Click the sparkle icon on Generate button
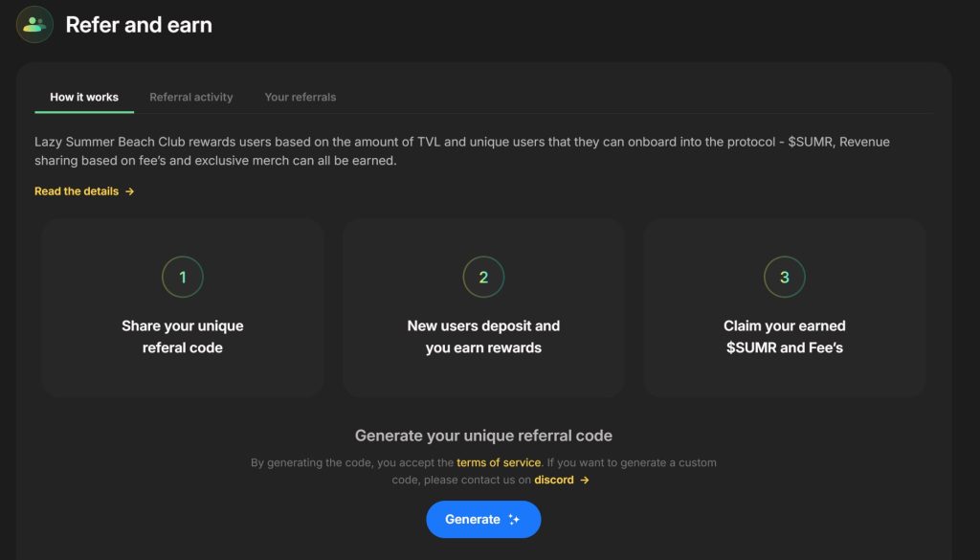 tap(514, 519)
